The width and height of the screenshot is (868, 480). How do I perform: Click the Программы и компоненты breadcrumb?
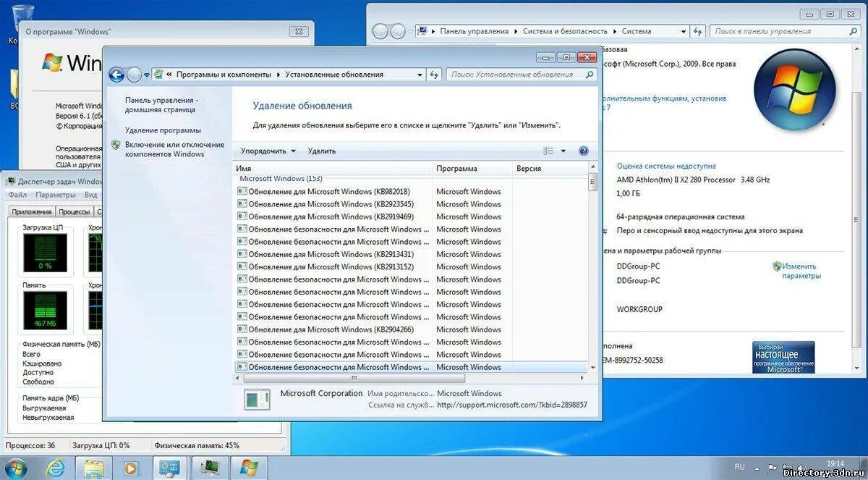coord(224,75)
